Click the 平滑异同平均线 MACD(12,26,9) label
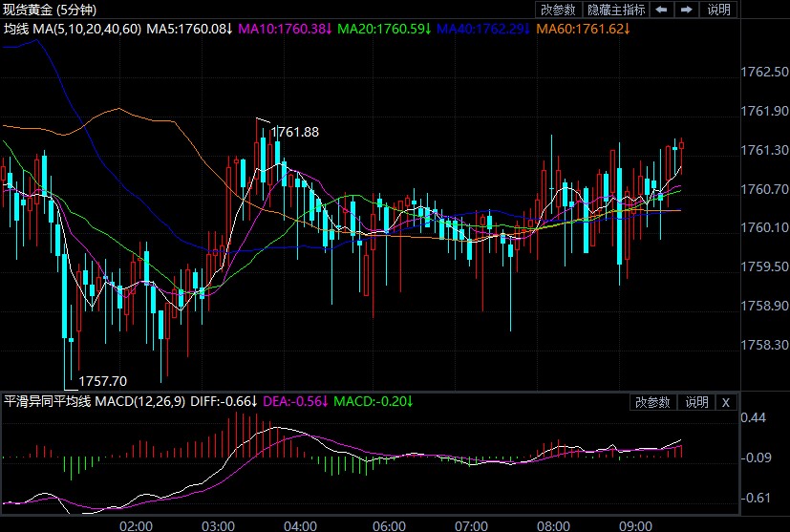 coord(95,401)
